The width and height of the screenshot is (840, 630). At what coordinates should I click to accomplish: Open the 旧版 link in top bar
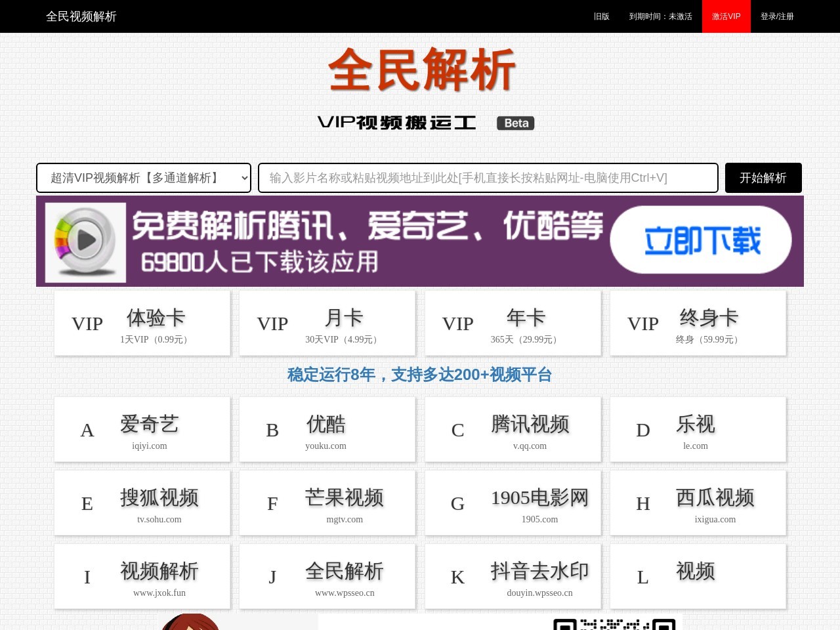pos(602,16)
